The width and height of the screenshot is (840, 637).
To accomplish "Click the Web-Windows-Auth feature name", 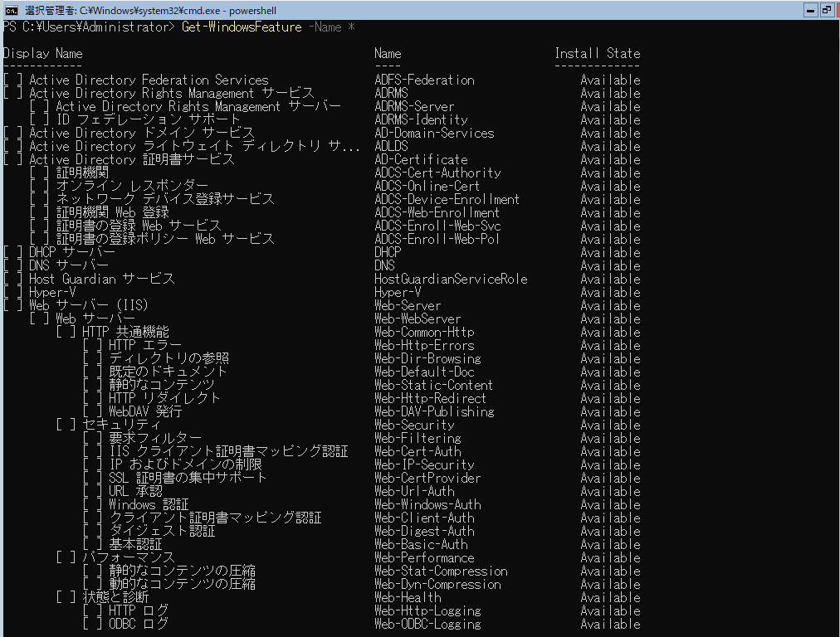I will pos(427,505).
